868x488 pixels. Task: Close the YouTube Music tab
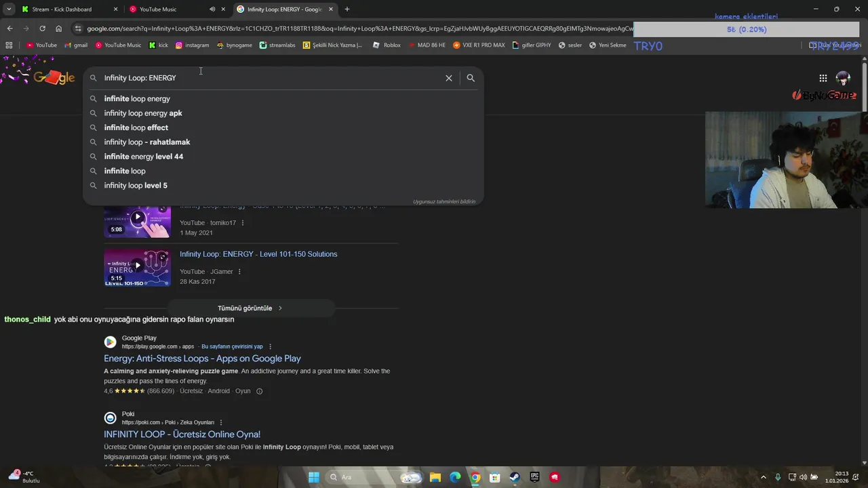coord(223,9)
